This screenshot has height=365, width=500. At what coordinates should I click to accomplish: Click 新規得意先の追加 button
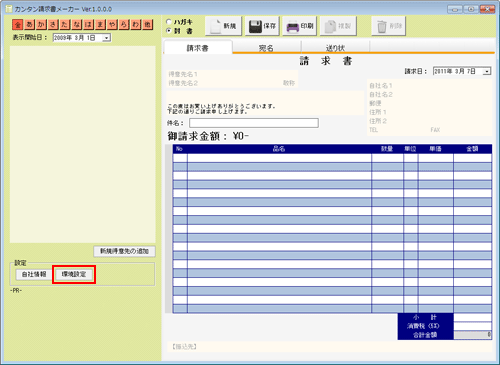click(124, 251)
